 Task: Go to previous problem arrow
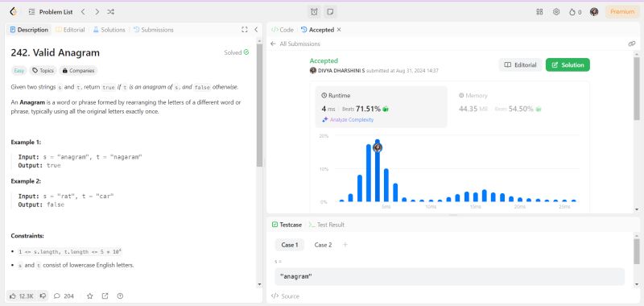[83, 12]
